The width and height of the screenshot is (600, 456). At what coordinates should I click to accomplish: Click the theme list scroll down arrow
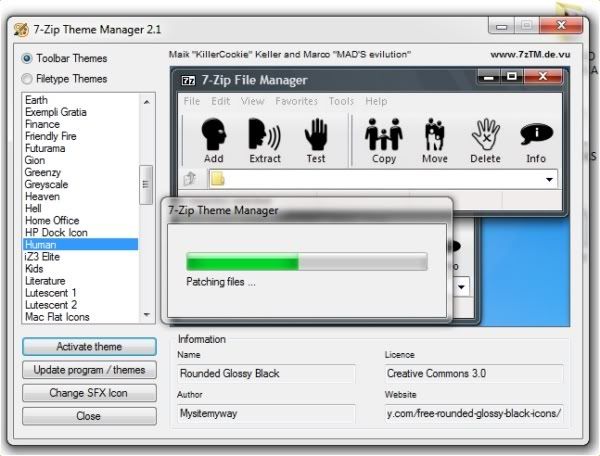[147, 315]
